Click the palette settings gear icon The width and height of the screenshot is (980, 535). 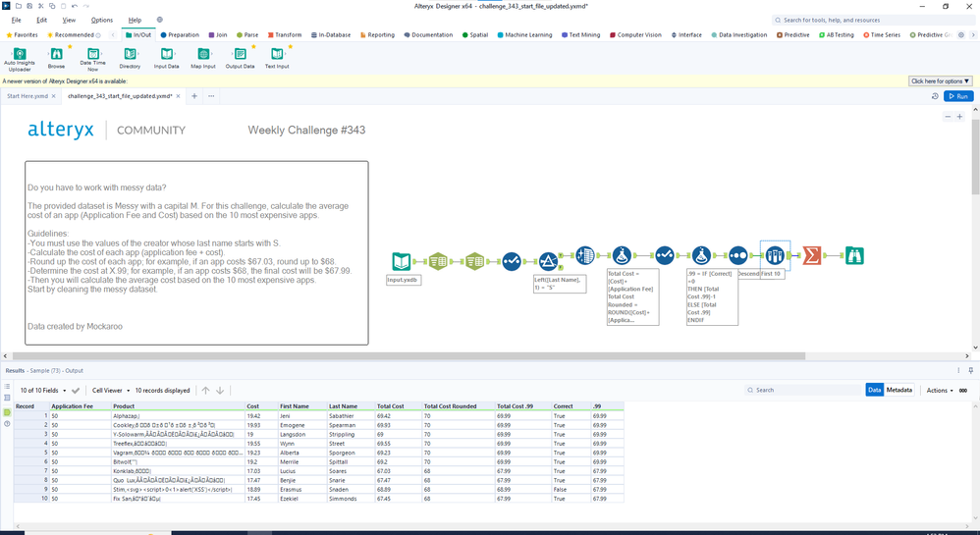(x=961, y=35)
